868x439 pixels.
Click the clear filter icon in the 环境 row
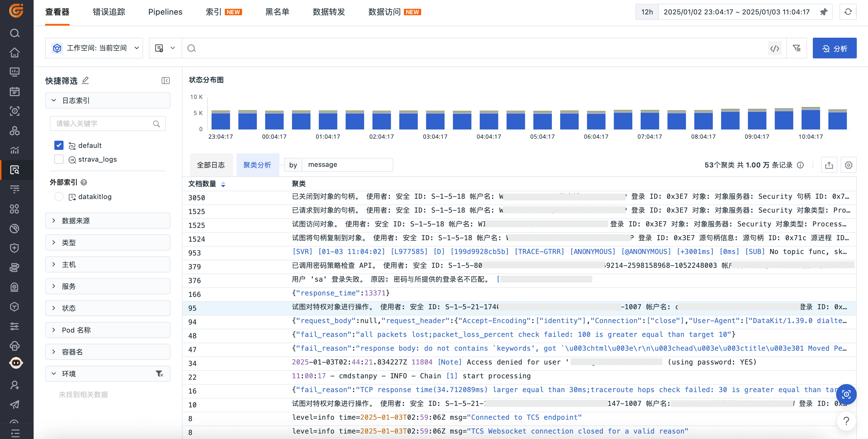[160, 374]
